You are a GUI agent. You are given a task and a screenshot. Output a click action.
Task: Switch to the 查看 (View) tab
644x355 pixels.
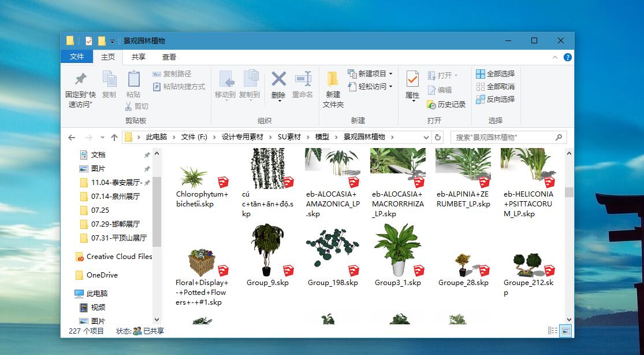point(169,57)
